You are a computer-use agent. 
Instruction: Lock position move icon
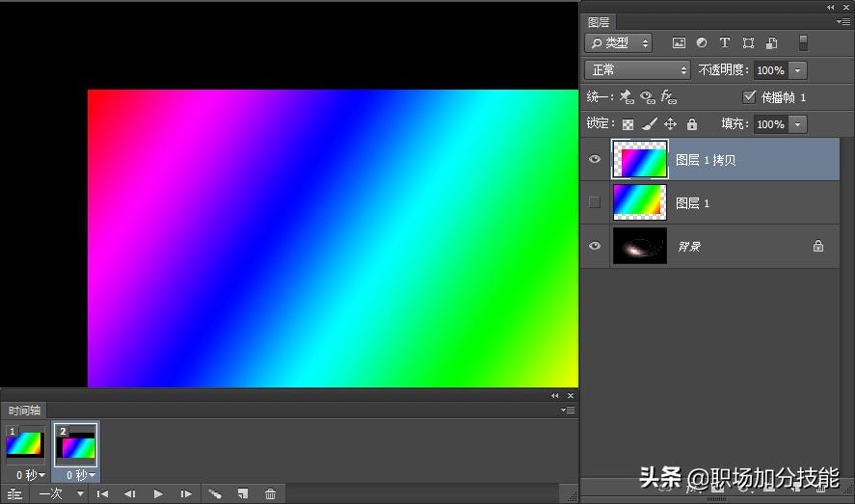670,124
